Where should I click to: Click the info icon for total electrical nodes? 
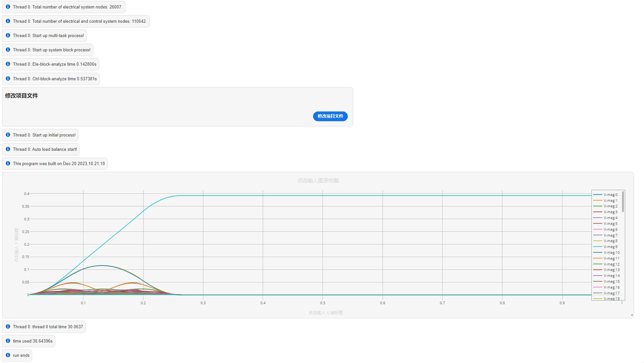(8, 6)
